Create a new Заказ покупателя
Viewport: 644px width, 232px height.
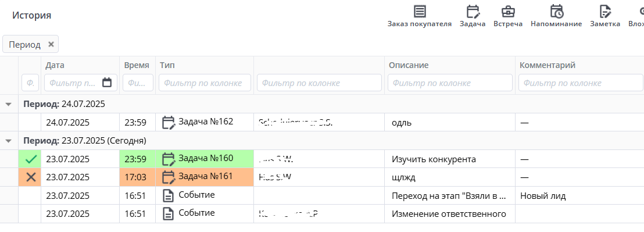[419, 16]
